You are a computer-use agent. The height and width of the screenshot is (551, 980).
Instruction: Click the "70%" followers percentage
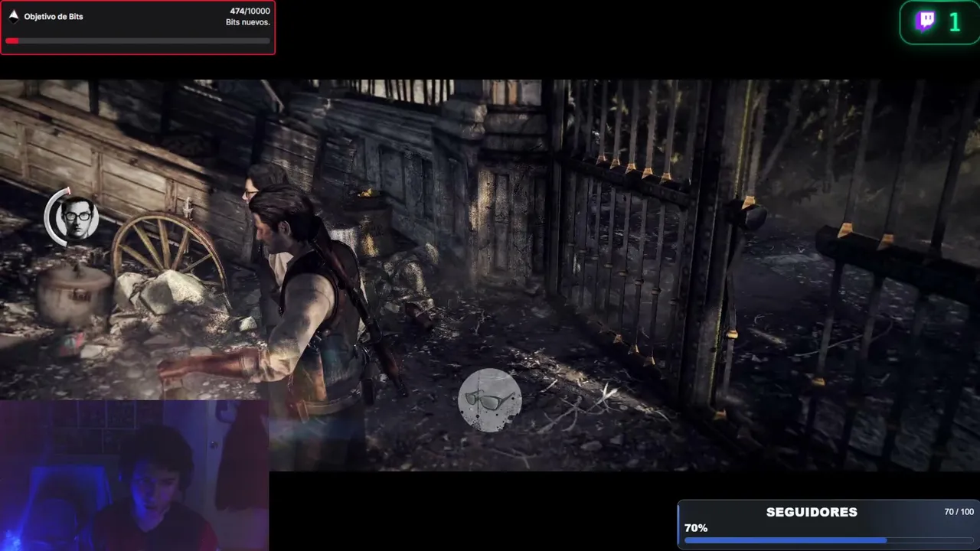point(696,528)
